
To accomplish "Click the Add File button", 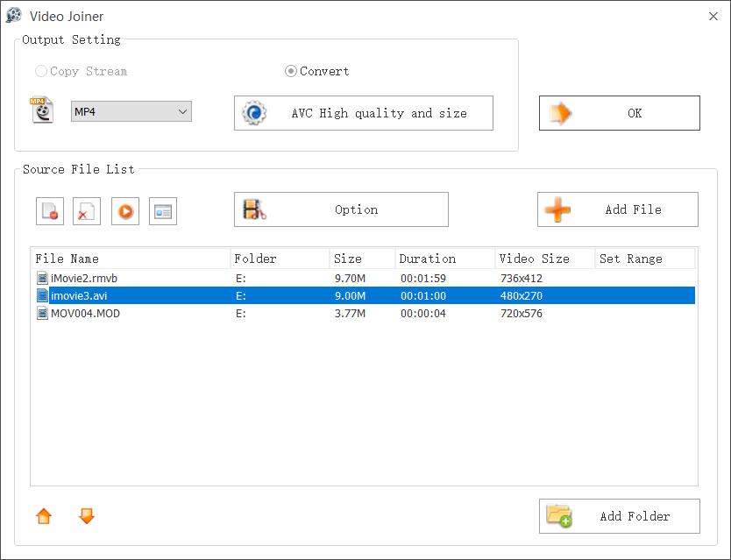I will click(617, 209).
